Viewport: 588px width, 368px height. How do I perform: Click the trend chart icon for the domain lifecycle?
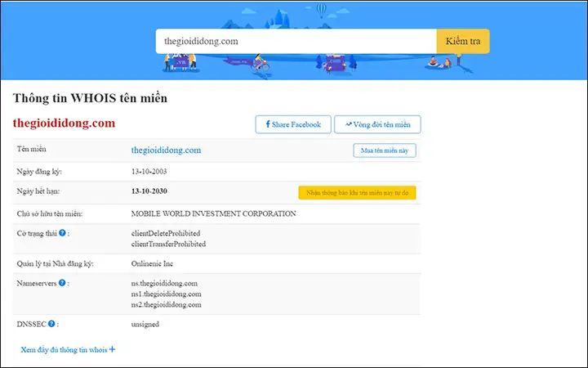[x=349, y=124]
